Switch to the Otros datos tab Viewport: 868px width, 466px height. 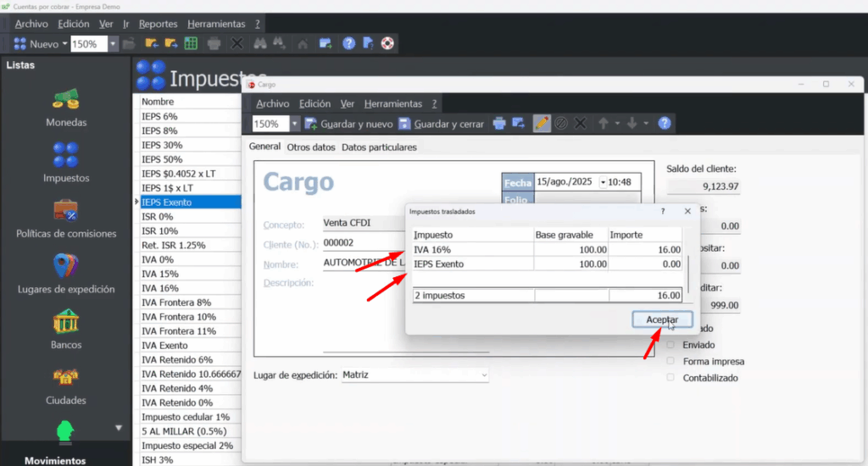pyautogui.click(x=311, y=147)
